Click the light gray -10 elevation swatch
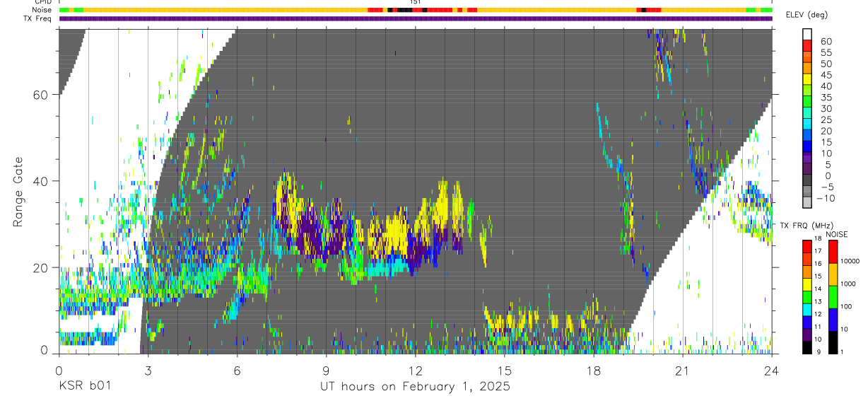Image resolution: width=868 pixels, height=401 pixels. [x=808, y=204]
